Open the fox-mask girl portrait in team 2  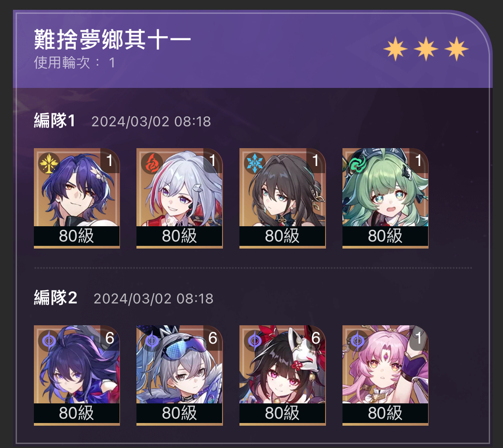[x=282, y=375]
